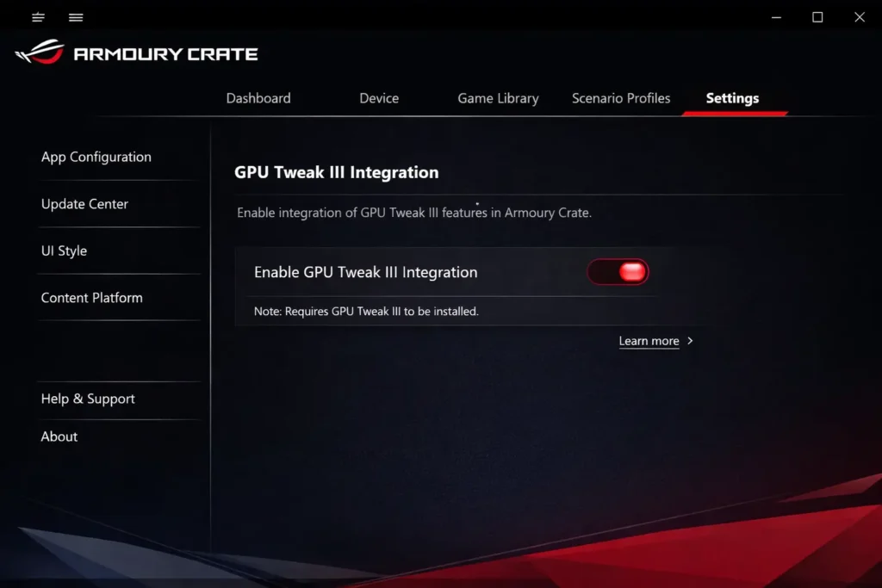
Task: Go to the Content Platform section
Action: (91, 297)
